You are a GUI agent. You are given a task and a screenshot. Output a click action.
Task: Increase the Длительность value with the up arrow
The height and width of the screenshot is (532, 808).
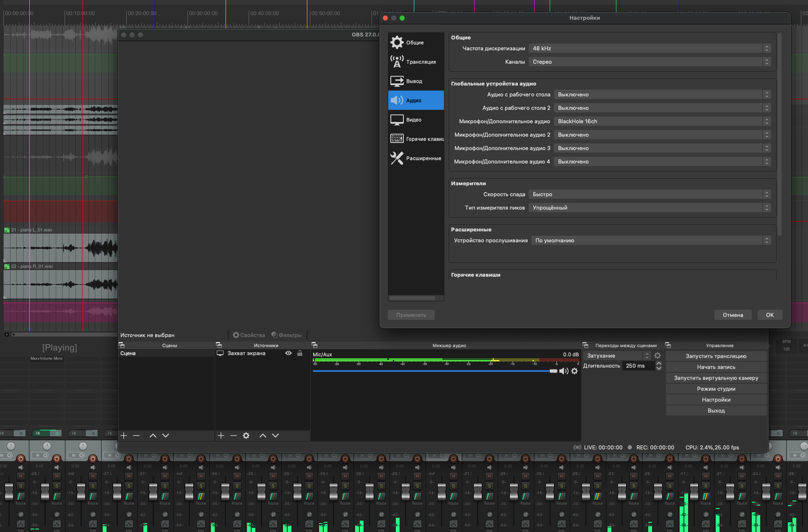tap(659, 363)
